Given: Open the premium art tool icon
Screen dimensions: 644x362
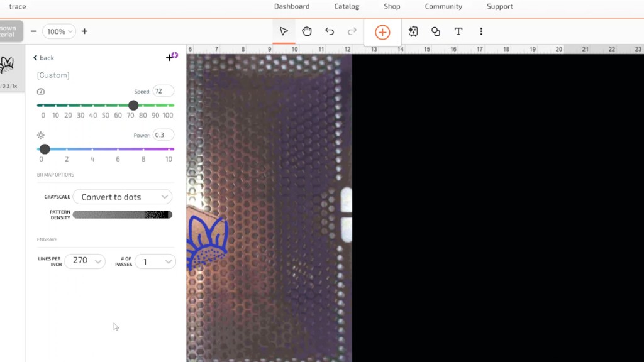Looking at the screenshot, I should point(413,31).
